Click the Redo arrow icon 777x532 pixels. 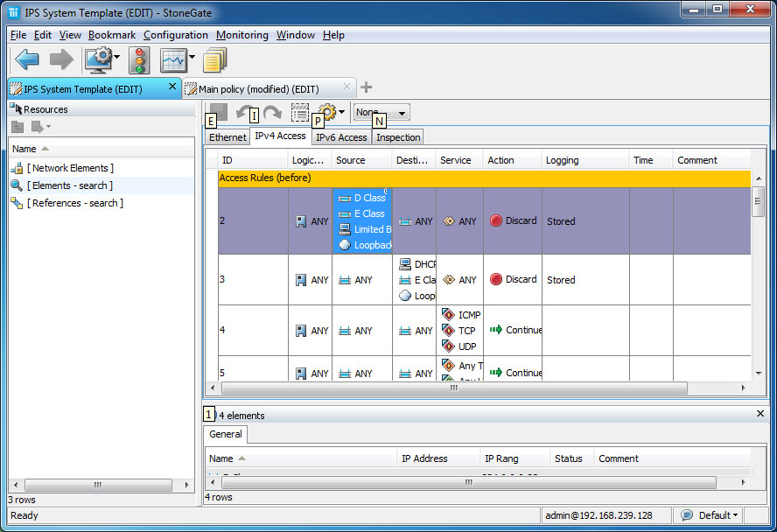click(272, 113)
